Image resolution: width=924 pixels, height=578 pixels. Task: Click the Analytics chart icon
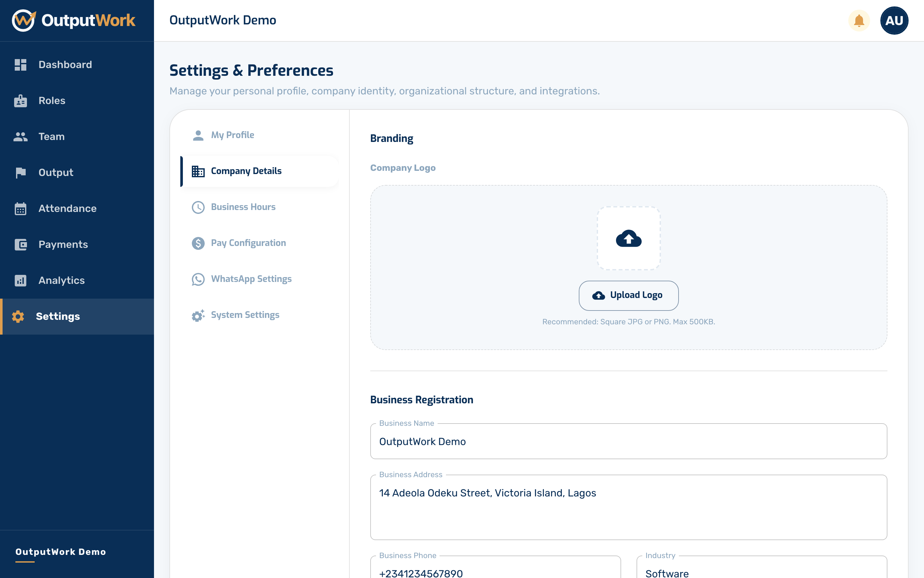tap(21, 281)
